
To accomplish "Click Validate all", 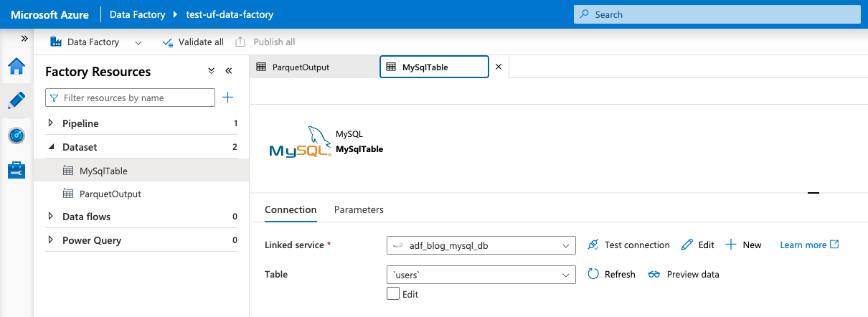I will 193,42.
